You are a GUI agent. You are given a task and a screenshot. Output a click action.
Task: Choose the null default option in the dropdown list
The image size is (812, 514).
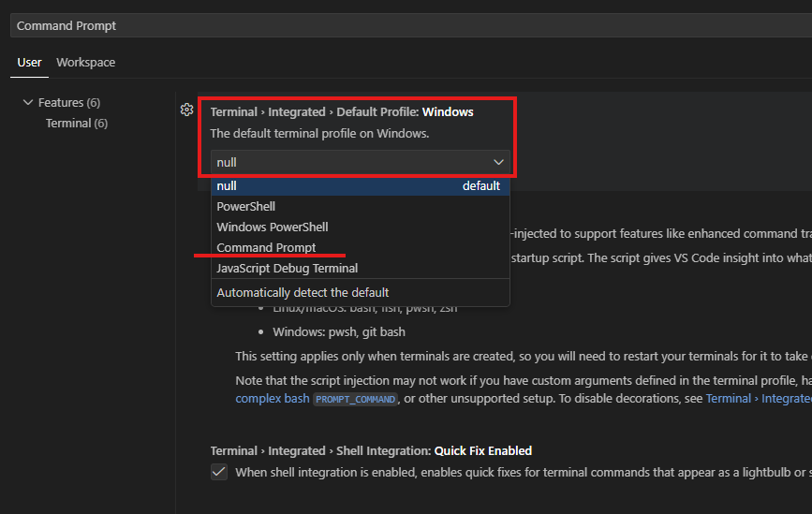[361, 185]
